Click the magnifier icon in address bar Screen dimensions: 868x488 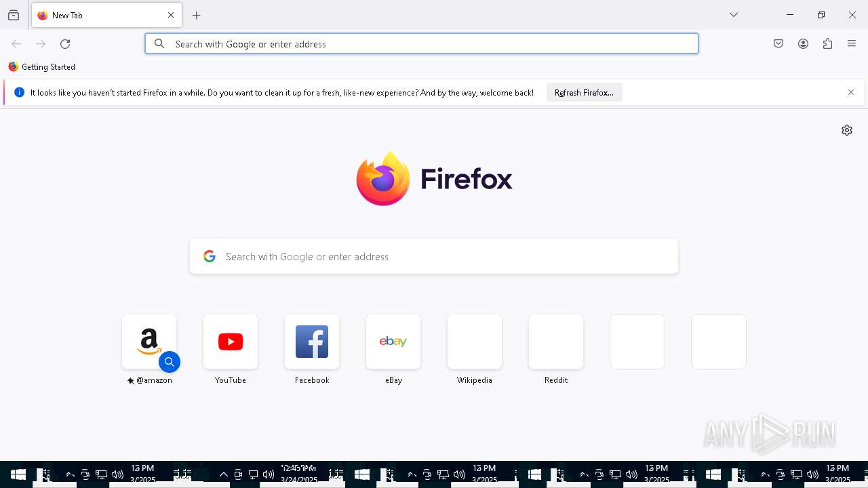pyautogui.click(x=159, y=44)
